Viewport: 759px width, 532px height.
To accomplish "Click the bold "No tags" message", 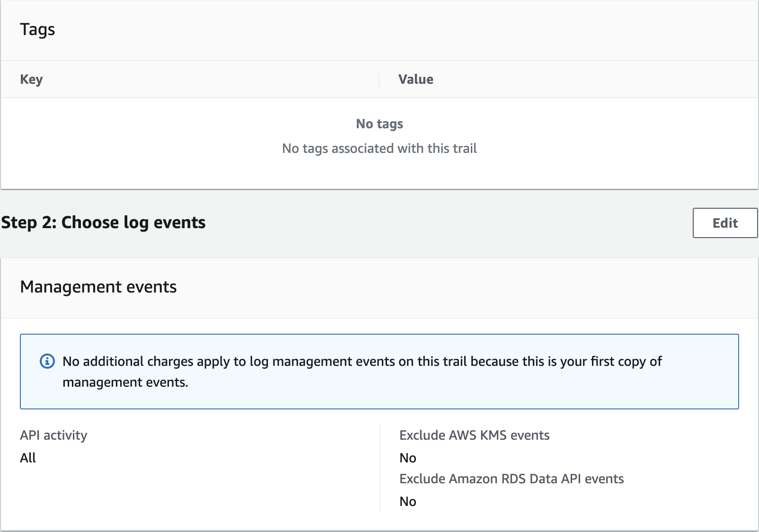I will point(379,124).
